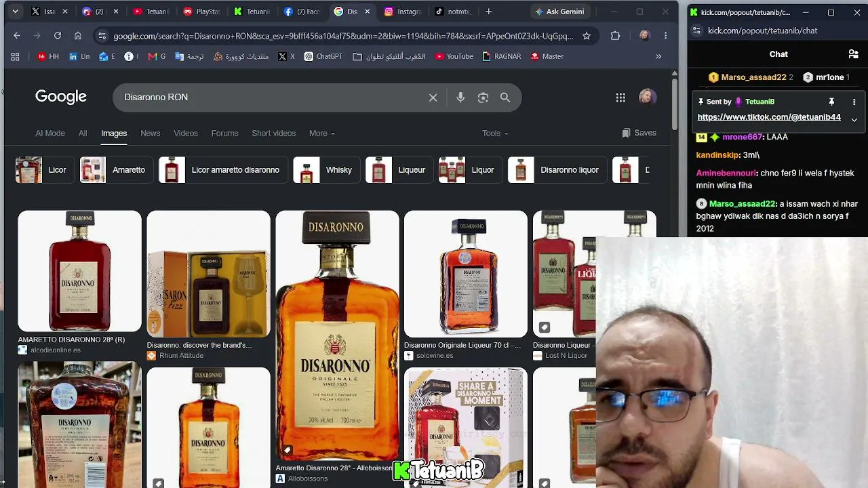Clear the search box with the X icon
Screen dimensions: 868x488
tap(433, 98)
